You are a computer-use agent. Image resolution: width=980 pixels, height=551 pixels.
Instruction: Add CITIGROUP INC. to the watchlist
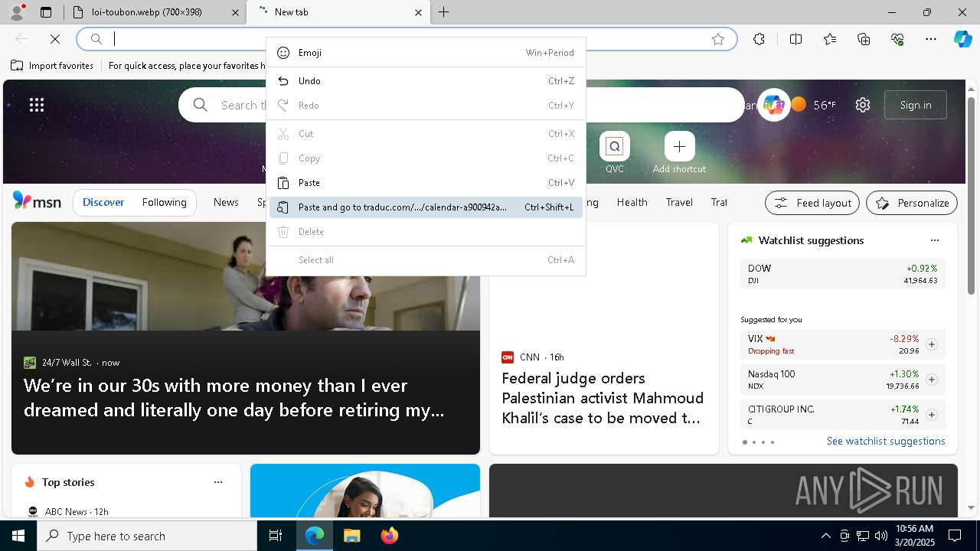932,415
